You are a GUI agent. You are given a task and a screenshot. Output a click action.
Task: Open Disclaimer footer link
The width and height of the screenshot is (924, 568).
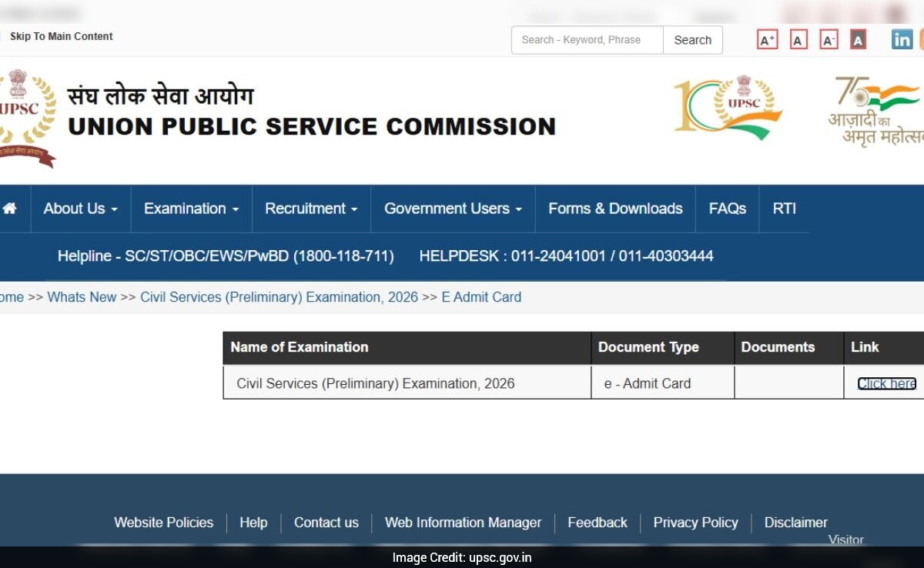point(796,523)
